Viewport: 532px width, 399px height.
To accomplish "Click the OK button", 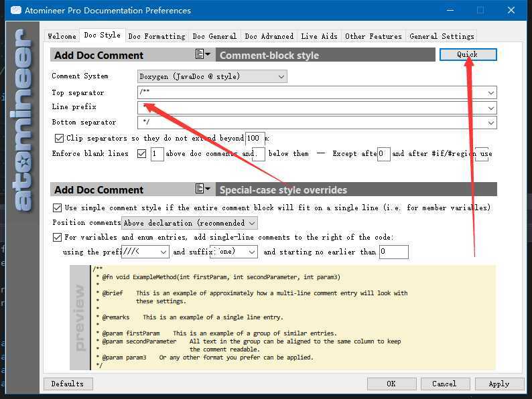I will (391, 384).
